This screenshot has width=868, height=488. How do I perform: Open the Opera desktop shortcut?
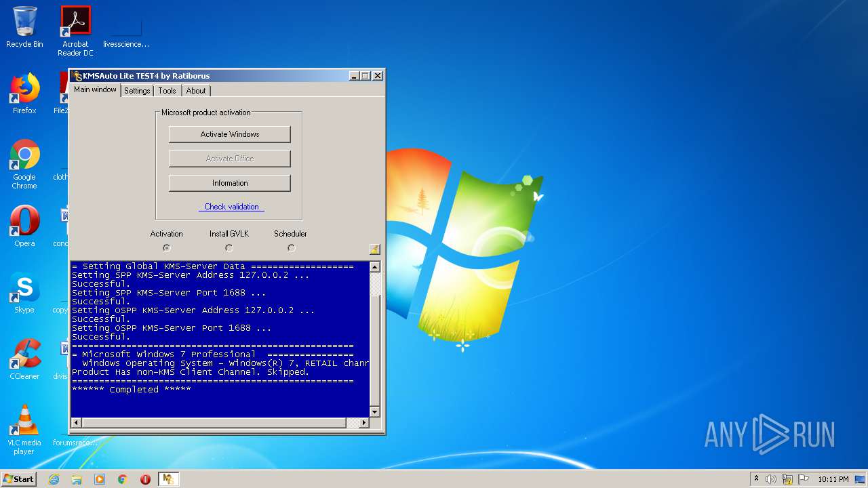coord(24,226)
